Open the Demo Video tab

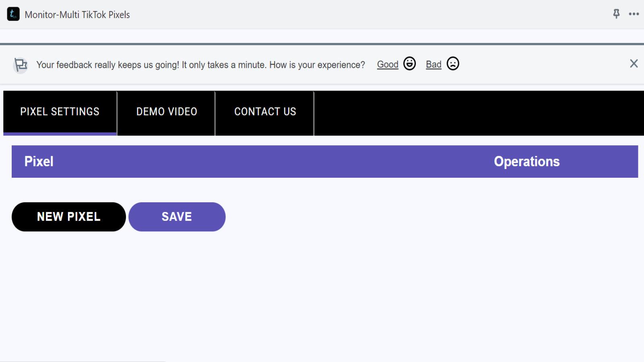click(x=167, y=112)
